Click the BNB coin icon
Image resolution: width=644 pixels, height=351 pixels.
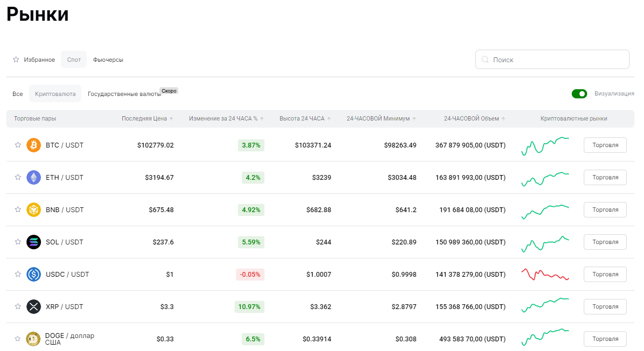click(x=34, y=210)
